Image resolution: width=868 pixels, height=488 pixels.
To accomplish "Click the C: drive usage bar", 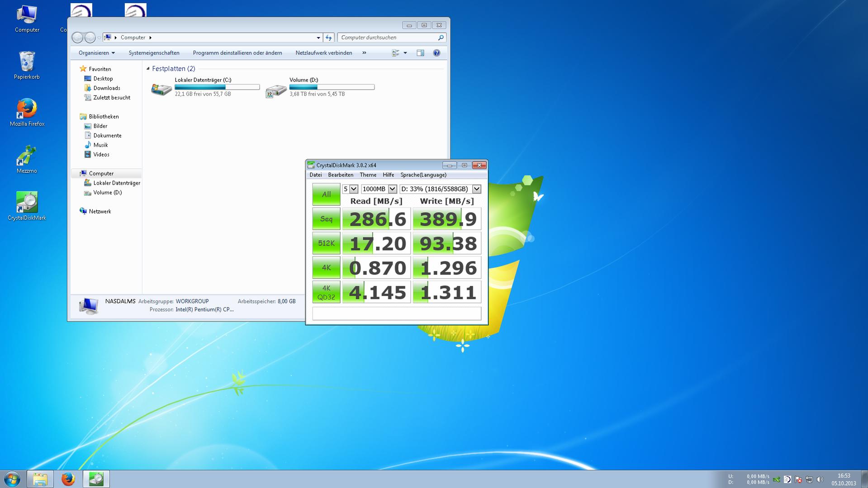I will [x=217, y=87].
